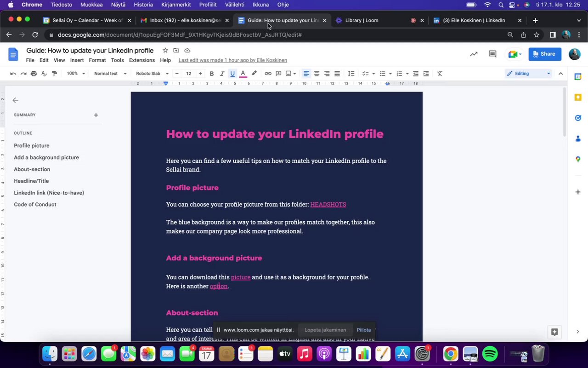Print the document via printer icon
The width and height of the screenshot is (588, 368).
click(x=34, y=74)
